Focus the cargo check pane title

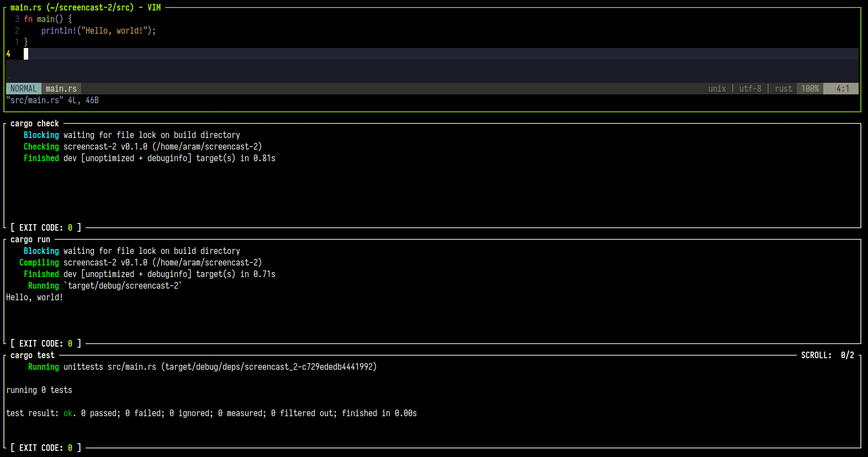pyautogui.click(x=35, y=124)
